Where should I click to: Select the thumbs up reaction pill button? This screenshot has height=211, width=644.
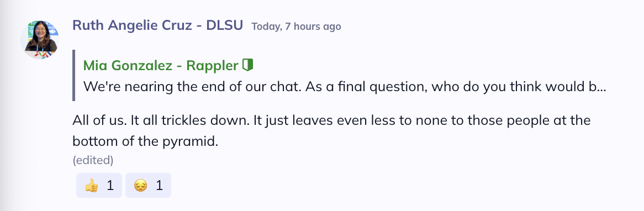pyautogui.click(x=99, y=186)
